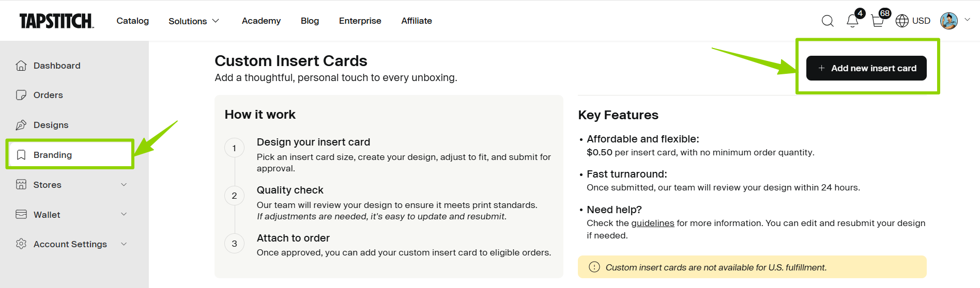Click the globe currency icon

pyautogui.click(x=902, y=21)
